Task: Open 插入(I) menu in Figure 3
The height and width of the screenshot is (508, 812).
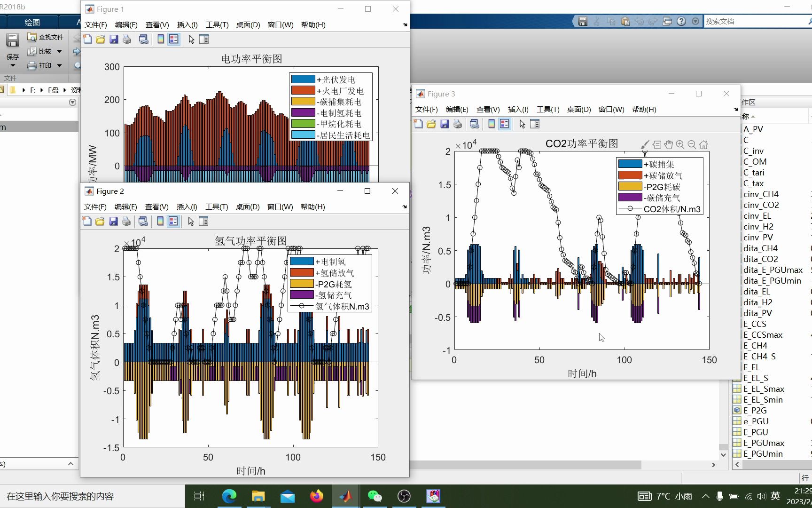Action: click(x=518, y=110)
